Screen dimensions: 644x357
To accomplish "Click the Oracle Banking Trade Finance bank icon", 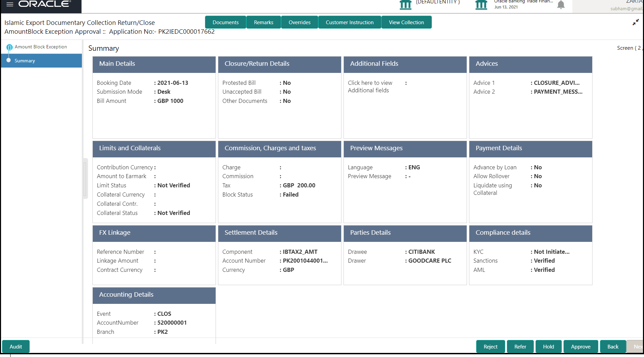I will click(x=481, y=4).
